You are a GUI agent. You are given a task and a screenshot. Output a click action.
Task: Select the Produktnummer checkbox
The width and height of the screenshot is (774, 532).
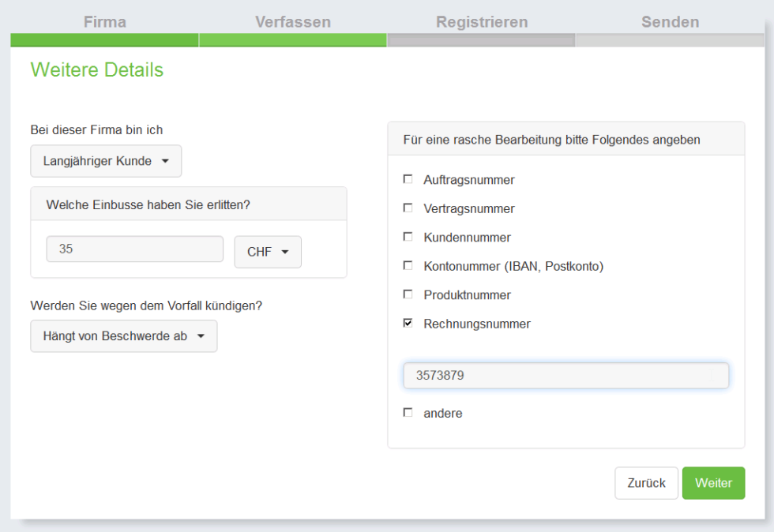[408, 294]
